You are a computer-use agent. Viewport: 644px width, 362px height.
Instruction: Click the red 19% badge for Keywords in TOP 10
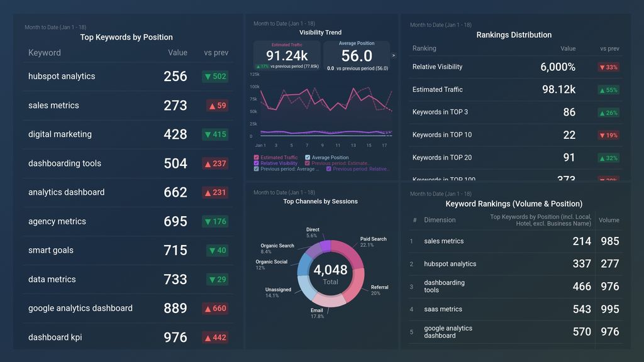click(x=609, y=135)
